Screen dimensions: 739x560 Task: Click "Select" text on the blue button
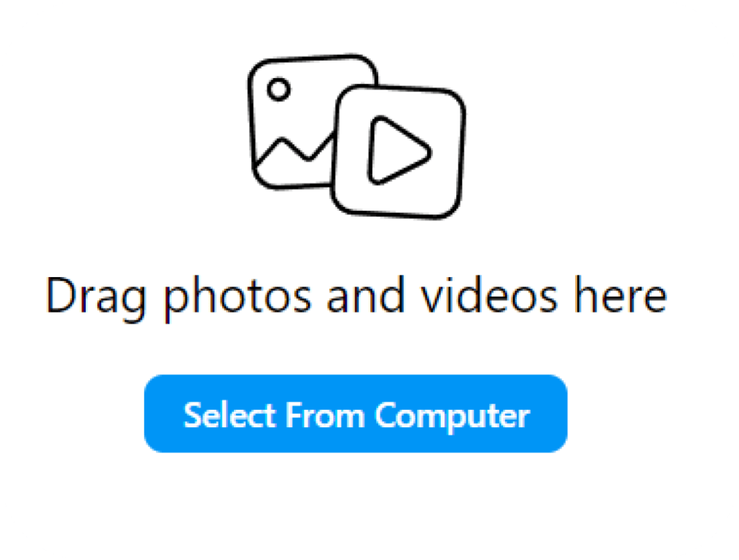(229, 415)
